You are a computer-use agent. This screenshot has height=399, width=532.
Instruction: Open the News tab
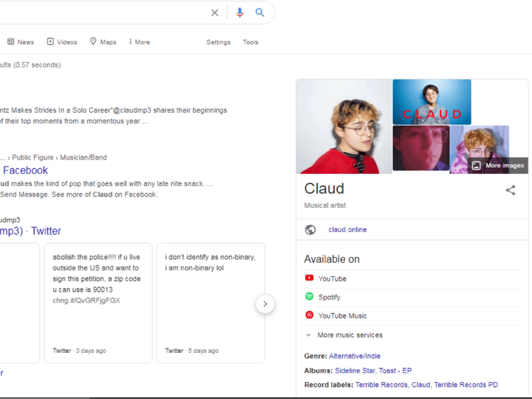21,42
